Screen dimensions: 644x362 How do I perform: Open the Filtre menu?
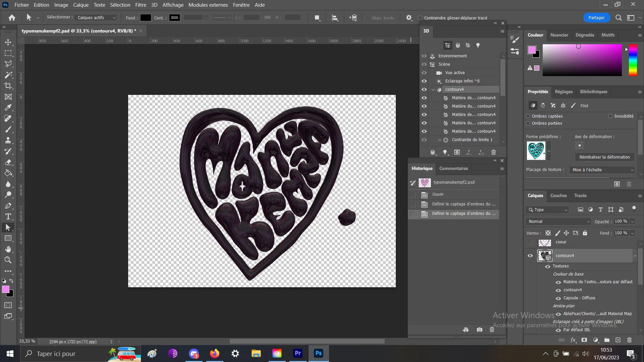pos(141,5)
